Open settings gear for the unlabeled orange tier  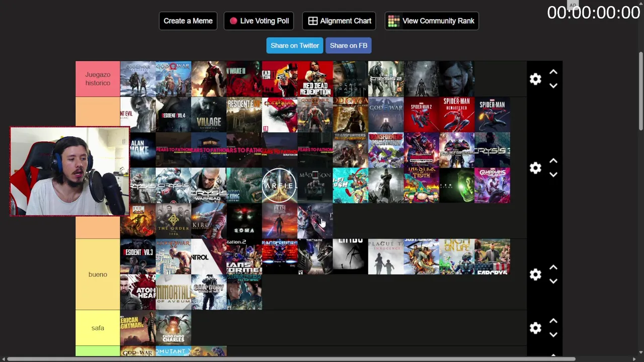tap(535, 167)
